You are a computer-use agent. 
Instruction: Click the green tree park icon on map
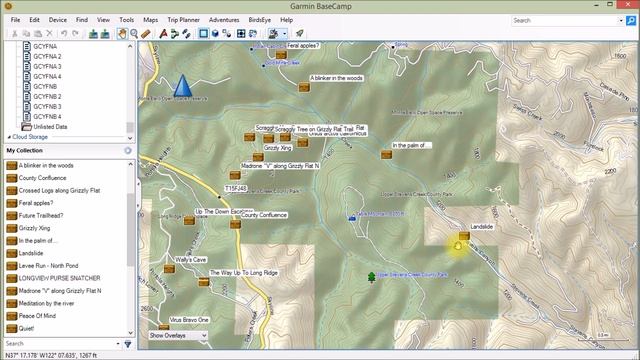pyautogui.click(x=371, y=277)
